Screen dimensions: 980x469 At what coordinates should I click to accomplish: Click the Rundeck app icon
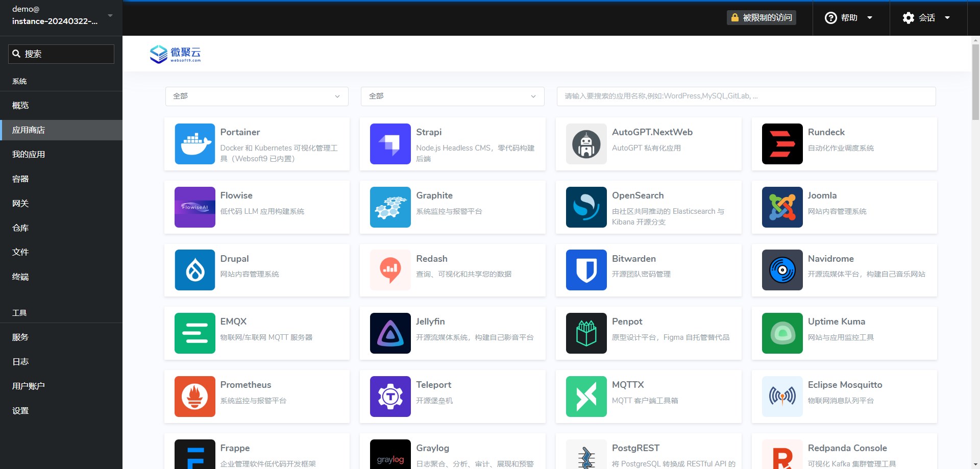coord(782,144)
